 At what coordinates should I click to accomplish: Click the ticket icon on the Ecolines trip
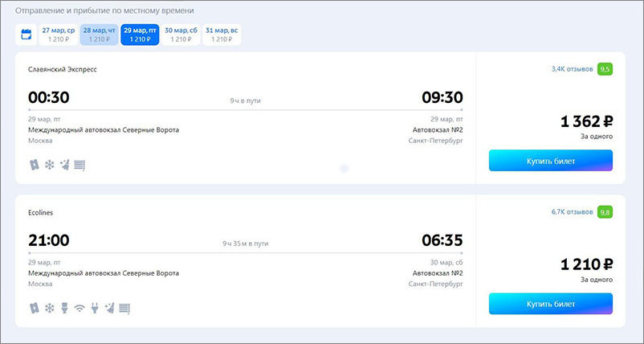[34, 309]
